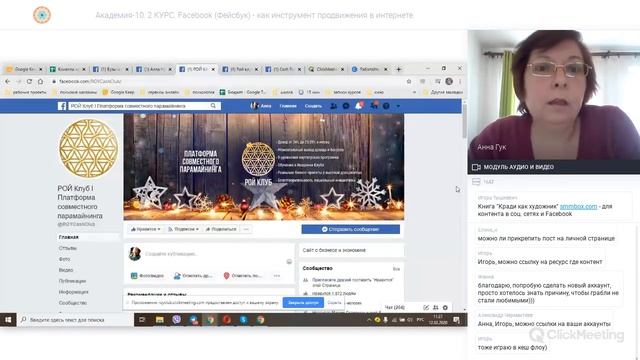Click the Facebook logo in the blue header
This screenshot has width=640, height=360.
tap(62, 106)
